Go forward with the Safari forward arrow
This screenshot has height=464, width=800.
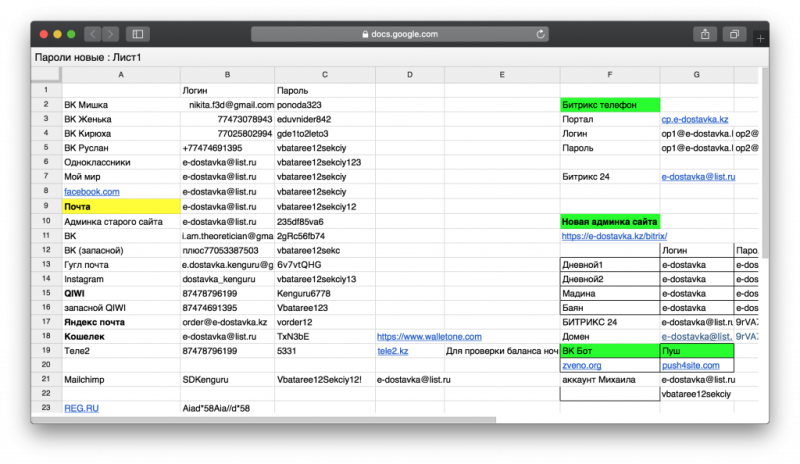[110, 34]
